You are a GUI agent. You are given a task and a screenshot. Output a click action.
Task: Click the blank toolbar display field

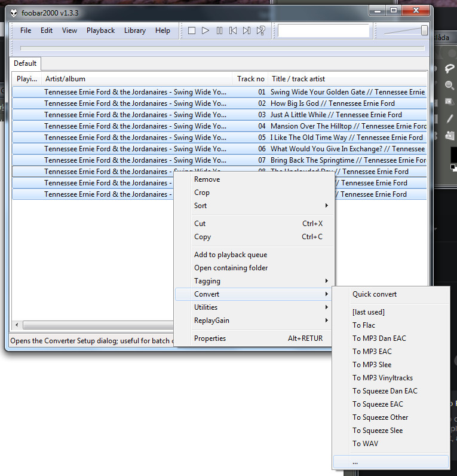324,30
